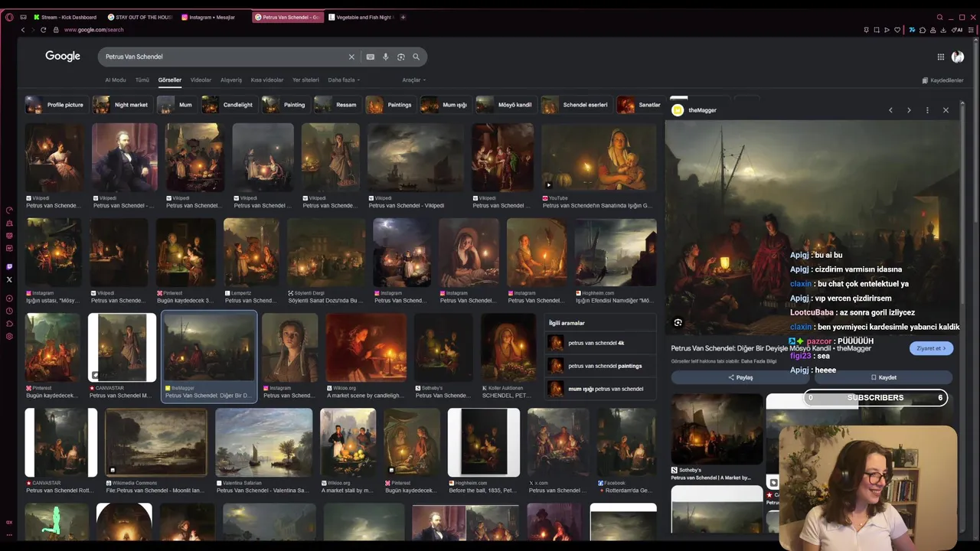The width and height of the screenshot is (980, 551).
Task: Select the Kısa videolar search tab
Action: (x=267, y=80)
